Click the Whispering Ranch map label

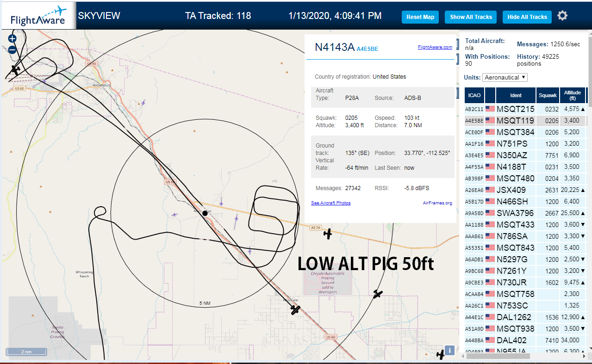coord(84,274)
